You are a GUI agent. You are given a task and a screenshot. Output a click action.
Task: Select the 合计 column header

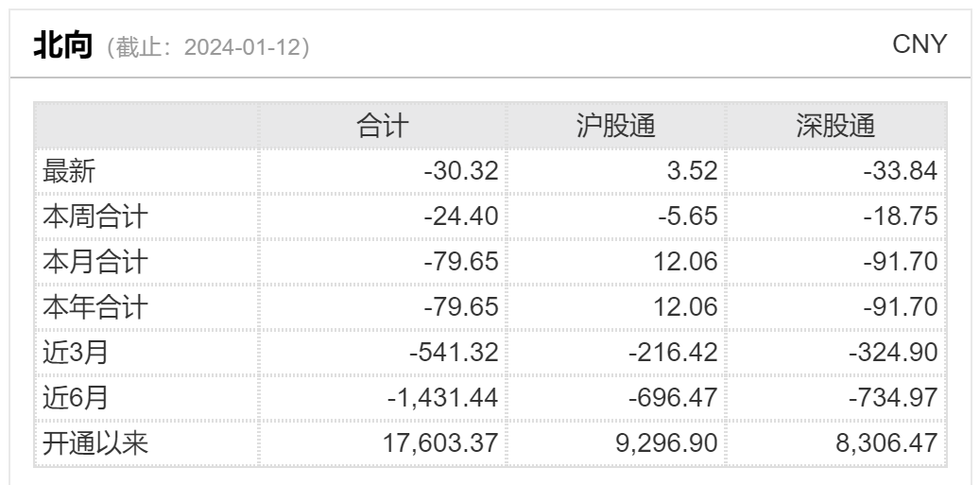pos(383,126)
